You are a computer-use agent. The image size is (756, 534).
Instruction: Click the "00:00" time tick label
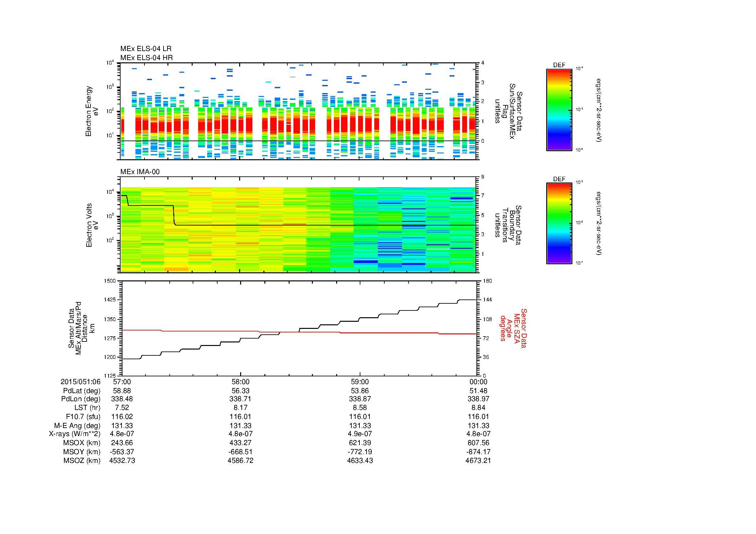pos(478,382)
